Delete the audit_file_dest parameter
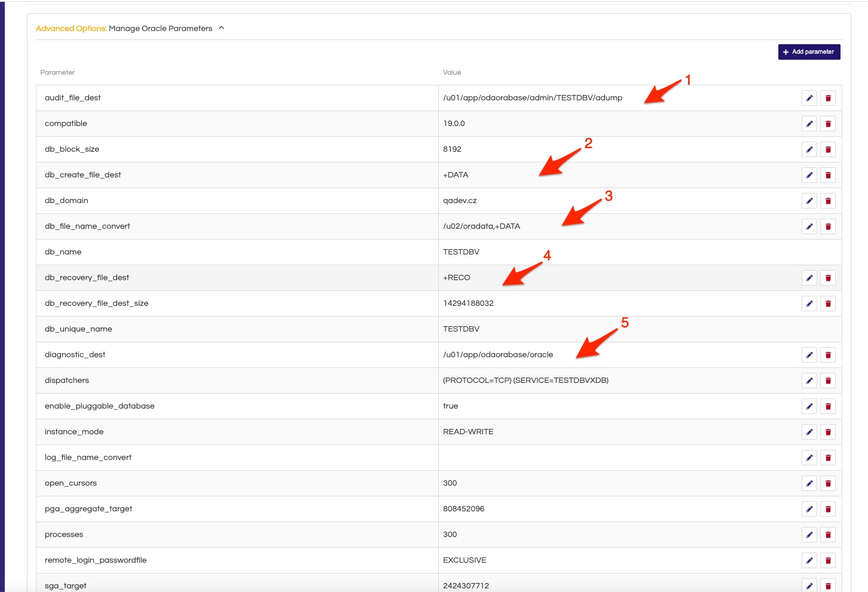 click(827, 98)
